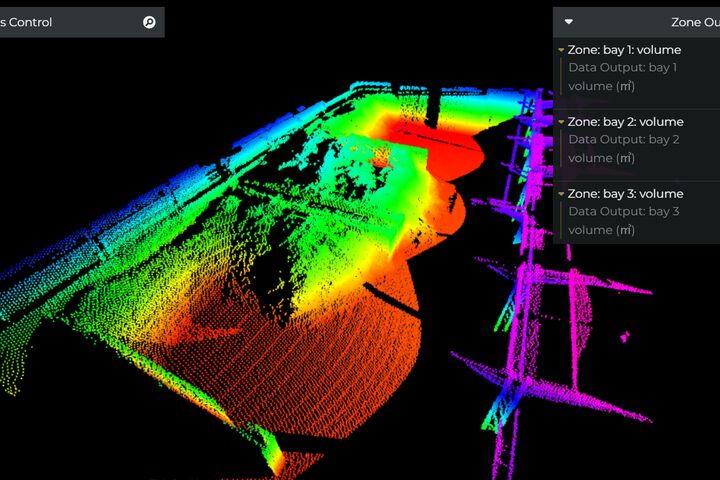Collapse the Zone: bay 2: volume entry
Image resolution: width=720 pixels, height=480 pixels.
point(561,122)
